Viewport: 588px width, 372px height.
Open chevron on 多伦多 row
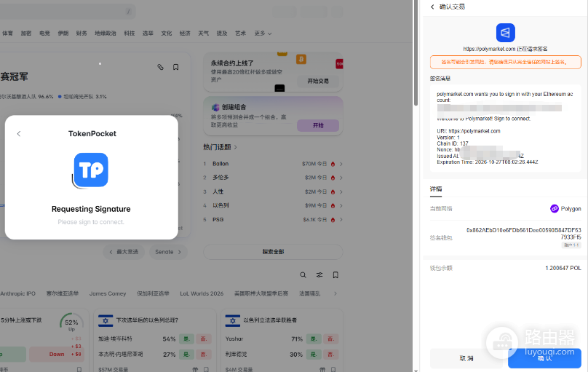tap(341, 178)
